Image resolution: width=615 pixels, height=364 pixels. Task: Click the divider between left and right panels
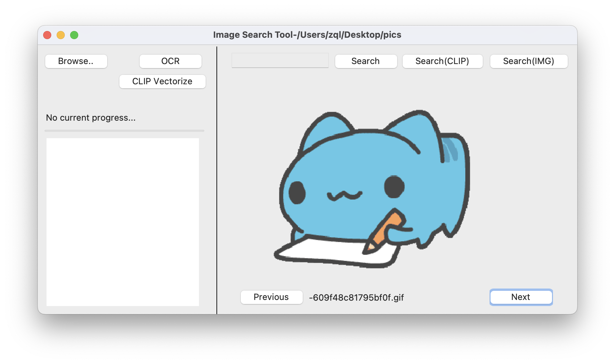tap(216, 182)
